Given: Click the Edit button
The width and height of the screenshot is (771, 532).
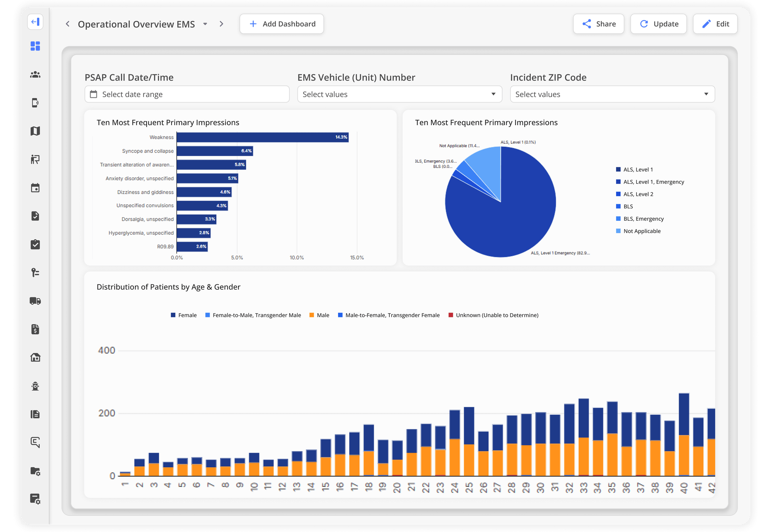Looking at the screenshot, I should [715, 24].
